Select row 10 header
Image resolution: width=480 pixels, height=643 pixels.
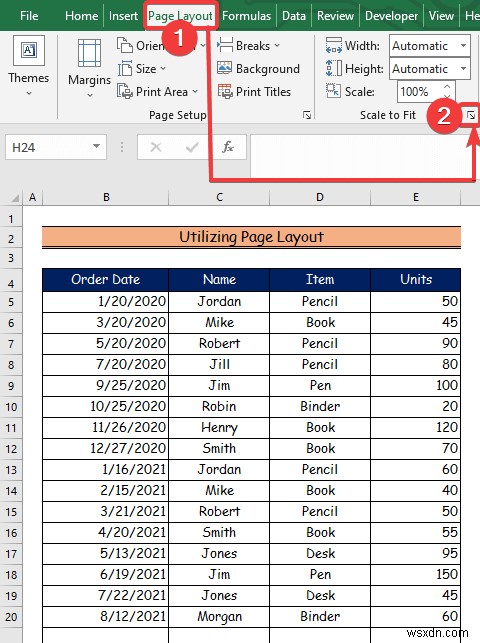coord(11,407)
